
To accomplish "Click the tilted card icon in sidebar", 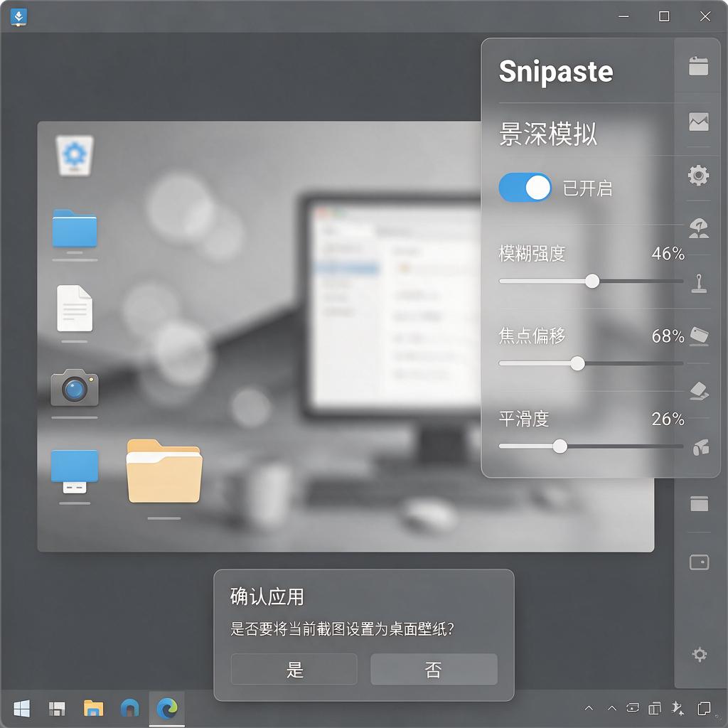I will pos(700,336).
